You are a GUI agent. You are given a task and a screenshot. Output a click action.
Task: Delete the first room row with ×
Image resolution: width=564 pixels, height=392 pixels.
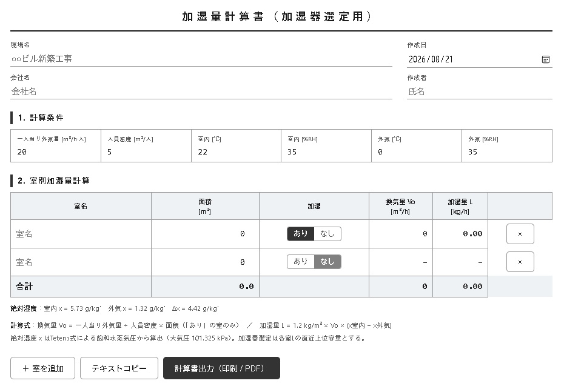point(520,234)
